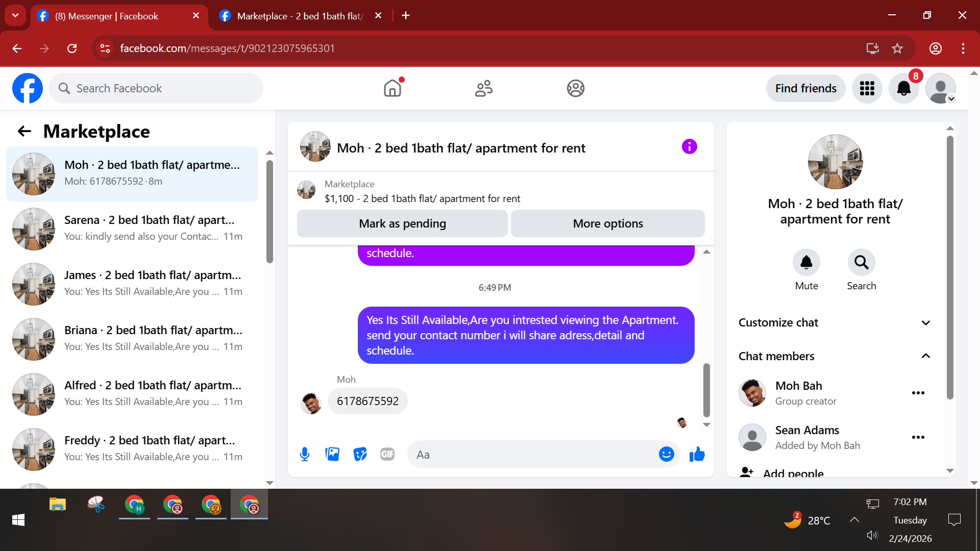
Task: Mute this conversation with the bell
Action: tap(806, 262)
